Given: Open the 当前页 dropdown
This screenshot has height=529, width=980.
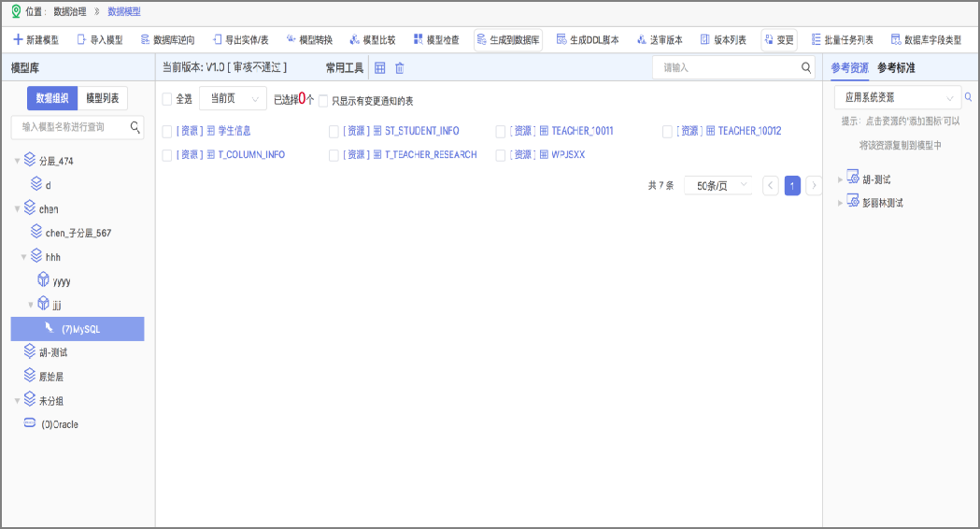Looking at the screenshot, I should 233,99.
